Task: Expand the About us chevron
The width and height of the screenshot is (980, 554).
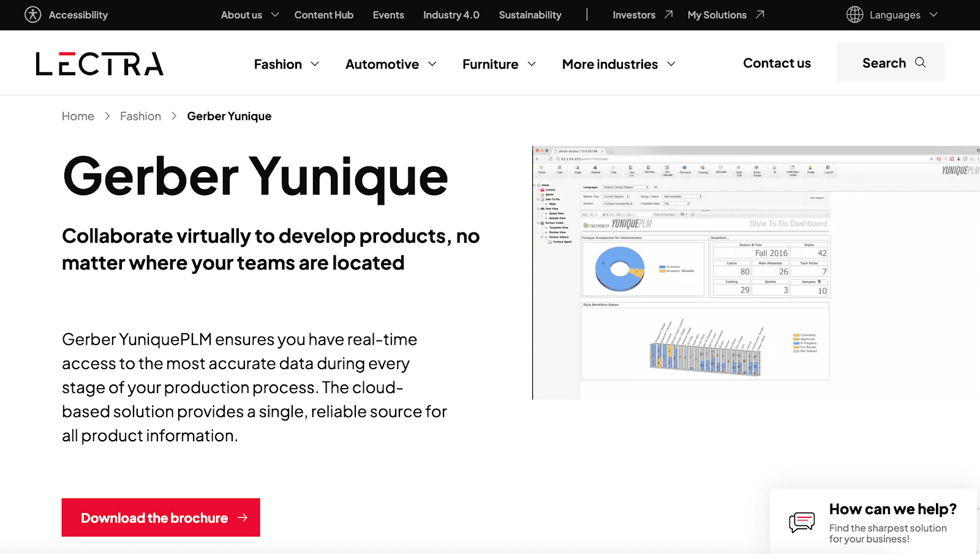Action: click(275, 15)
